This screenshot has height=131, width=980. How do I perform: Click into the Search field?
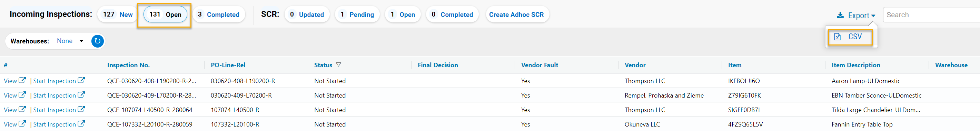931,15
